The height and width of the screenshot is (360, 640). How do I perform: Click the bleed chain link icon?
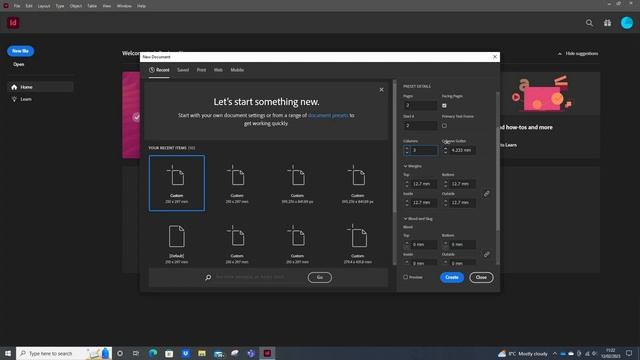[x=487, y=254]
